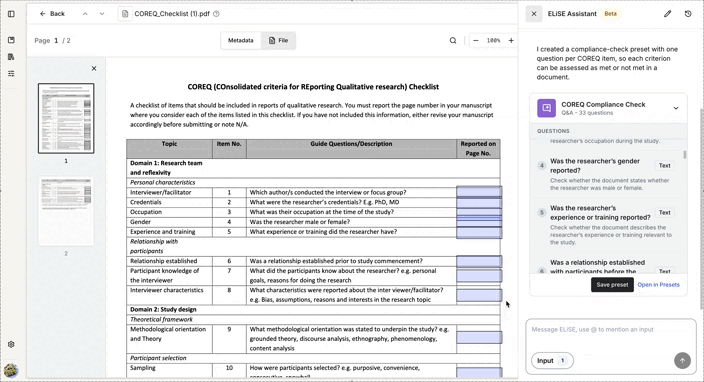Select question 4 about researcher's gender
704x382 pixels.
click(x=607, y=174)
